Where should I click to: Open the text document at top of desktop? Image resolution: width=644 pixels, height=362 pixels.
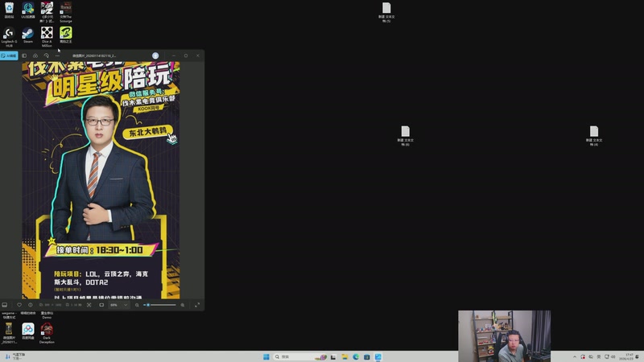386,12
